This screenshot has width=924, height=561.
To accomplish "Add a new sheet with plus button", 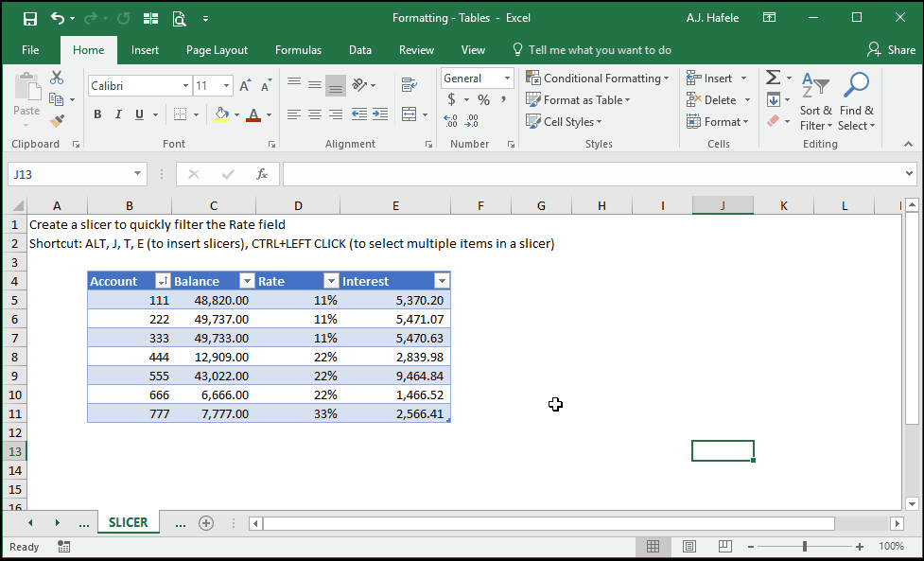I will pos(205,523).
